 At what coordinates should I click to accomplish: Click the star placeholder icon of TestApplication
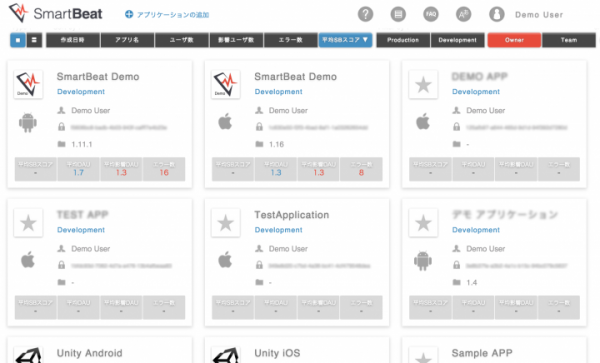(x=226, y=223)
